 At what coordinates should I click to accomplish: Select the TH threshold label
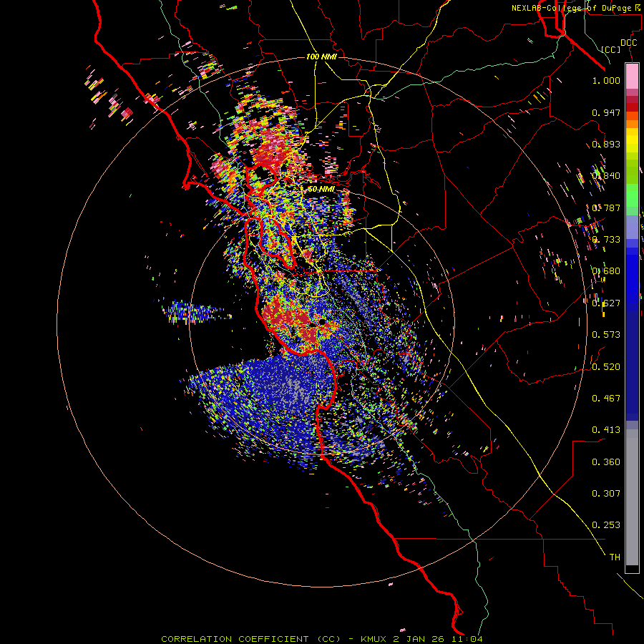pos(615,557)
